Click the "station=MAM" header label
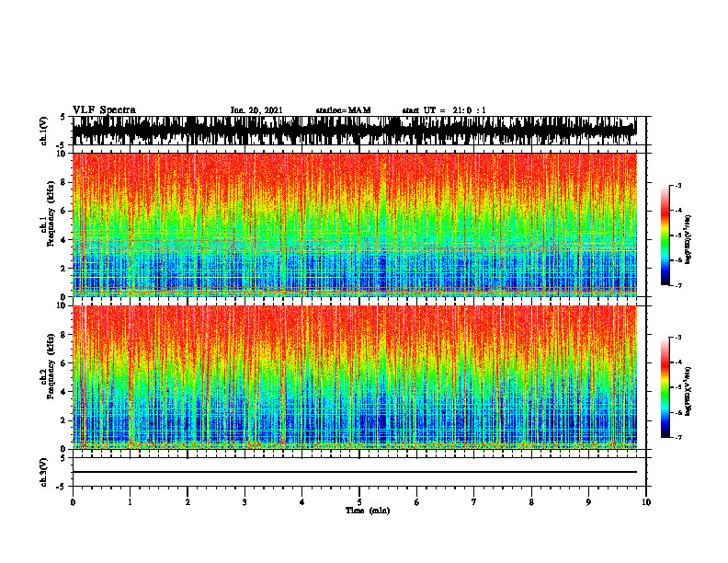This screenshot has height=563, width=728. (x=343, y=110)
